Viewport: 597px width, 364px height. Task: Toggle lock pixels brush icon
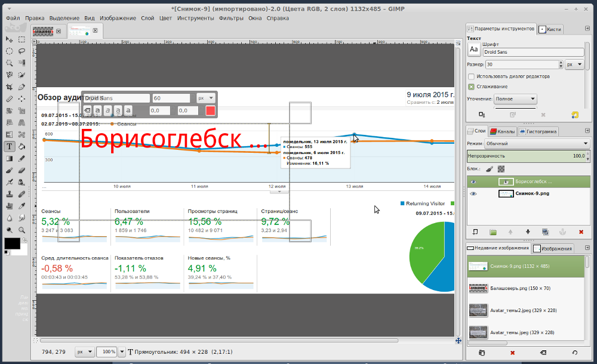click(490, 169)
